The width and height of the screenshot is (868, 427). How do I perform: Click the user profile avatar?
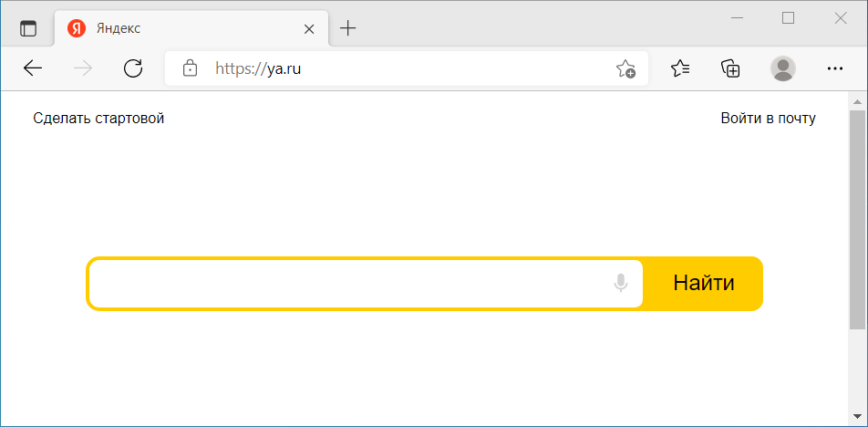tap(782, 68)
